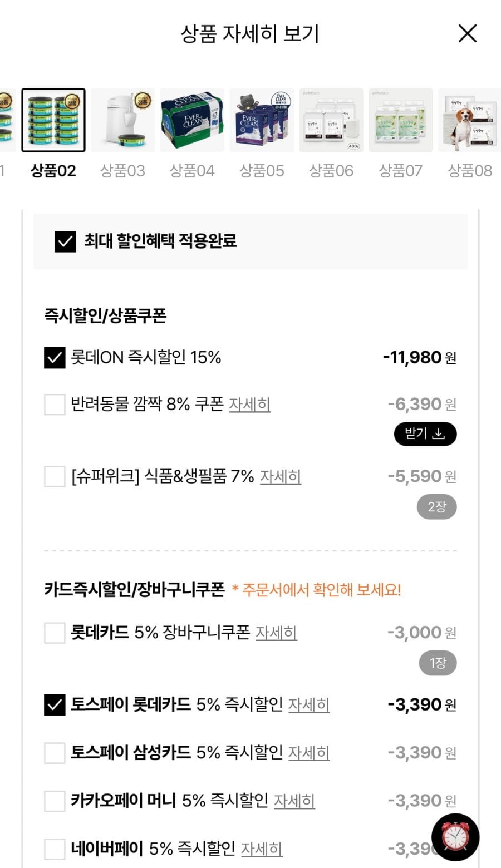
Task: Download the pet 8% coupon with 받기 button
Action: [425, 434]
